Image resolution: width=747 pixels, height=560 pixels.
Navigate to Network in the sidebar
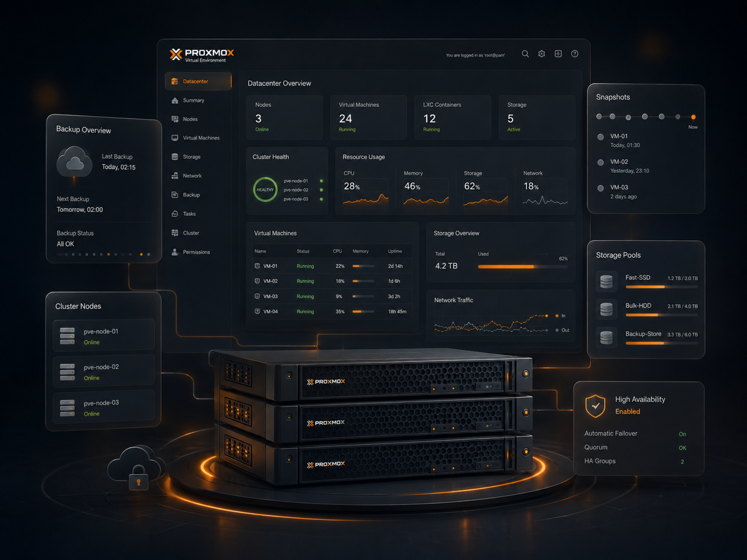(x=198, y=176)
